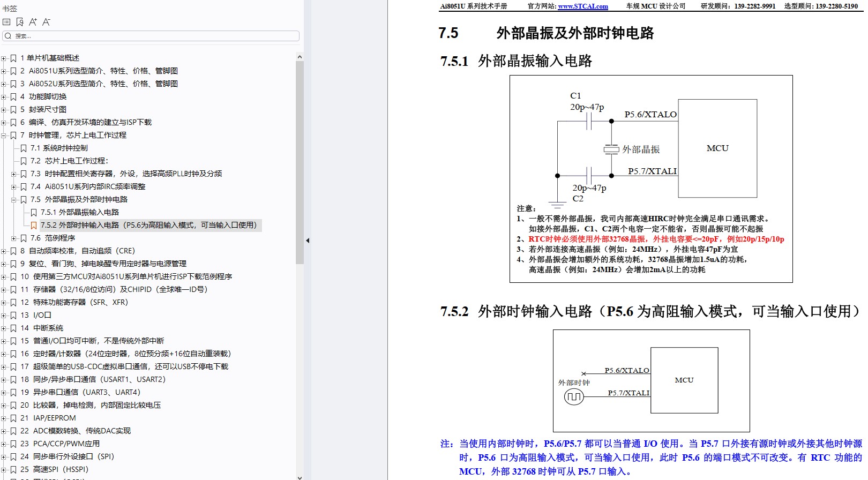Jump to '7.1 系统时钟控制' bookmark

59,148
